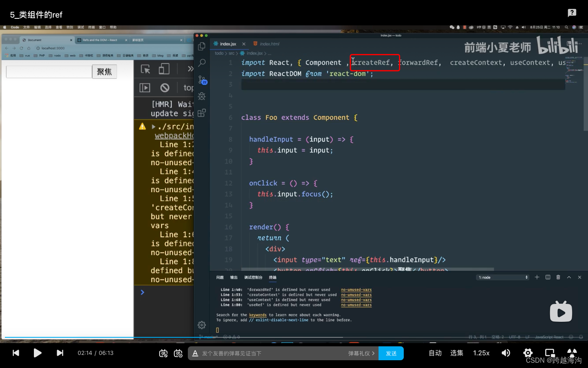The width and height of the screenshot is (588, 368).
Task: Maximize the terminal panel with chevron
Action: [x=569, y=277]
